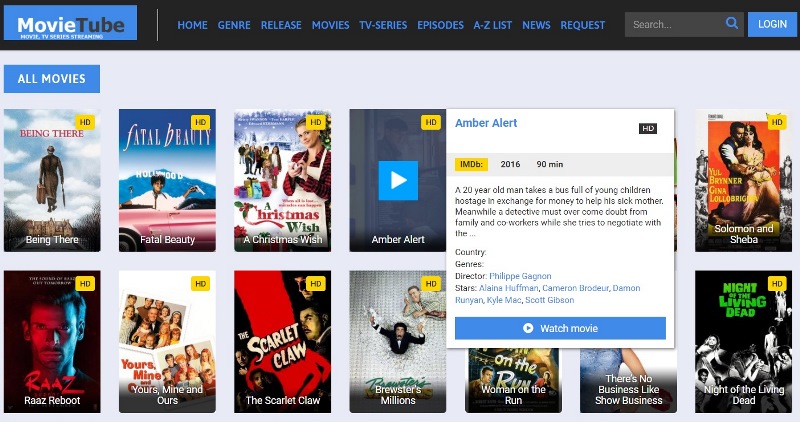Screen dimensions: 800x422
Task: Open the GENRE menu
Action: click(x=234, y=25)
